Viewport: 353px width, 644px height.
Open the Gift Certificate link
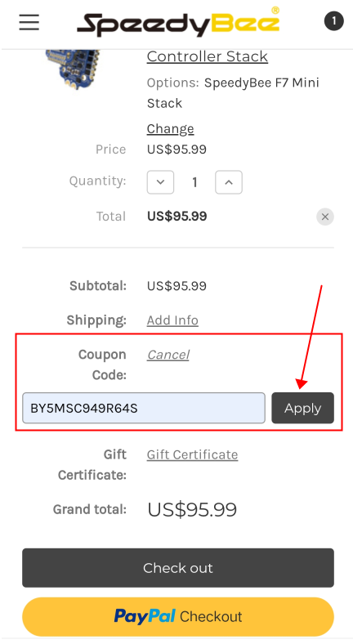coord(193,454)
